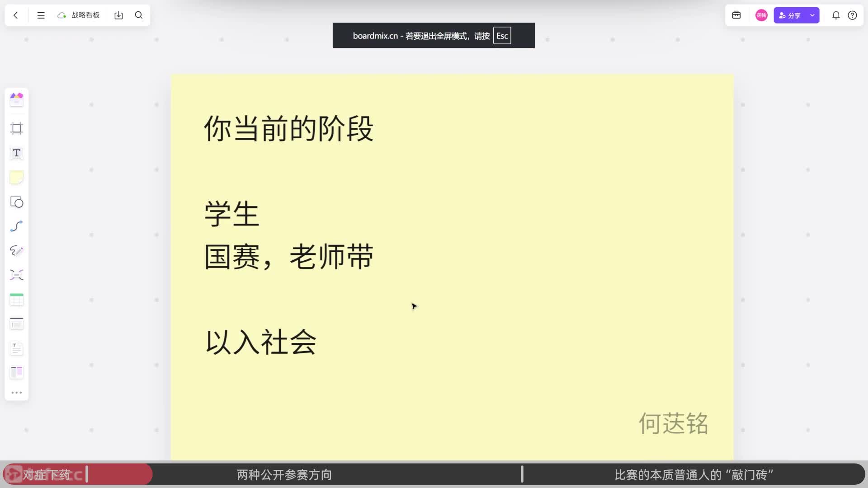Select the Frame tool in sidebar

point(17,129)
